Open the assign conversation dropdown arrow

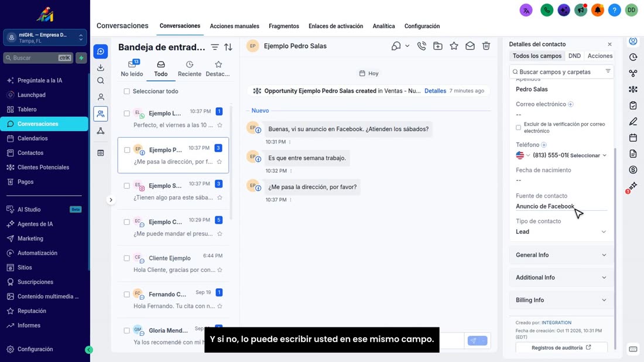[x=407, y=46]
